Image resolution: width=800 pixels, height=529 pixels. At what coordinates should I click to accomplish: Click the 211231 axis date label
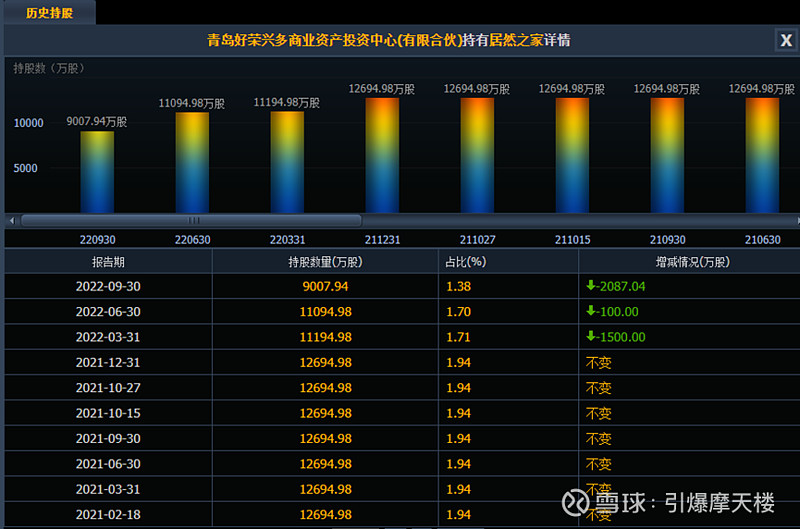pos(382,240)
